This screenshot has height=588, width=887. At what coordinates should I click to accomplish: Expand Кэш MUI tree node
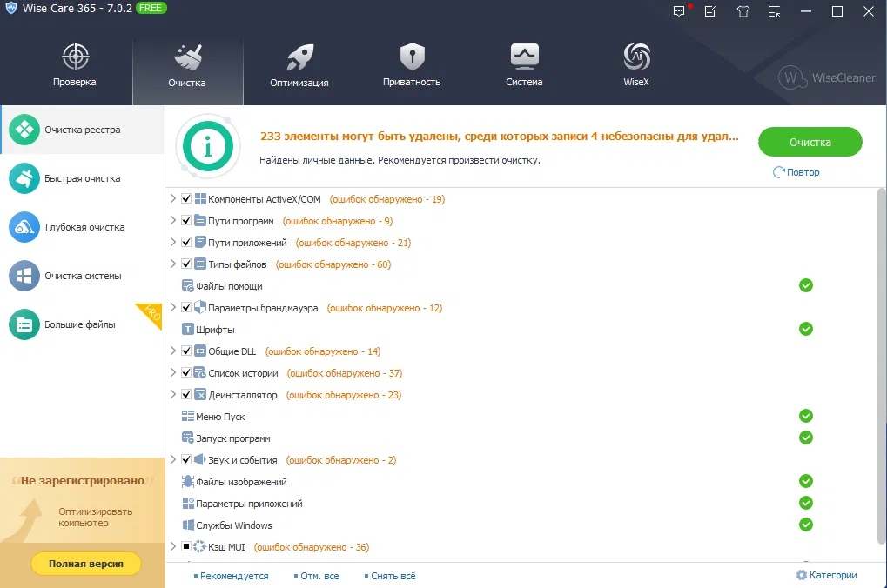click(x=173, y=546)
